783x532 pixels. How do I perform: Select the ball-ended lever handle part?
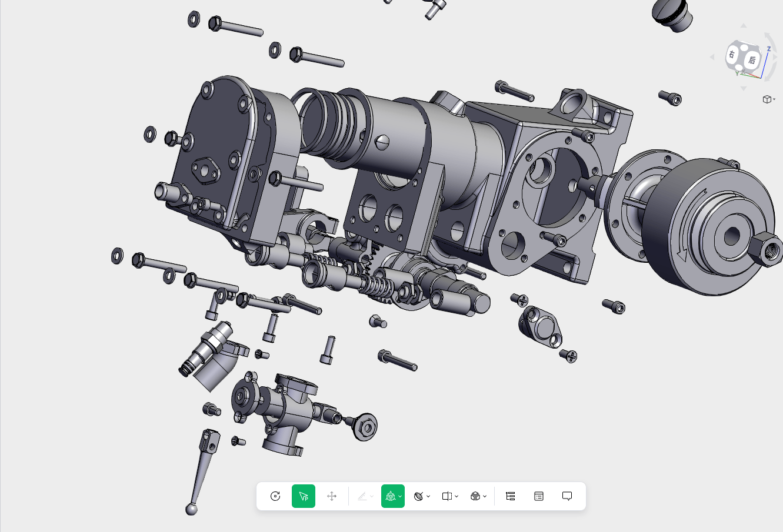pos(202,472)
